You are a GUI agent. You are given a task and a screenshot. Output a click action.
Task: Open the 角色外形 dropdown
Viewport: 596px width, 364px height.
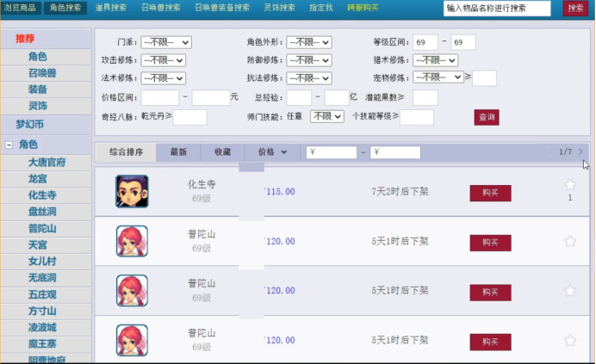tap(309, 42)
